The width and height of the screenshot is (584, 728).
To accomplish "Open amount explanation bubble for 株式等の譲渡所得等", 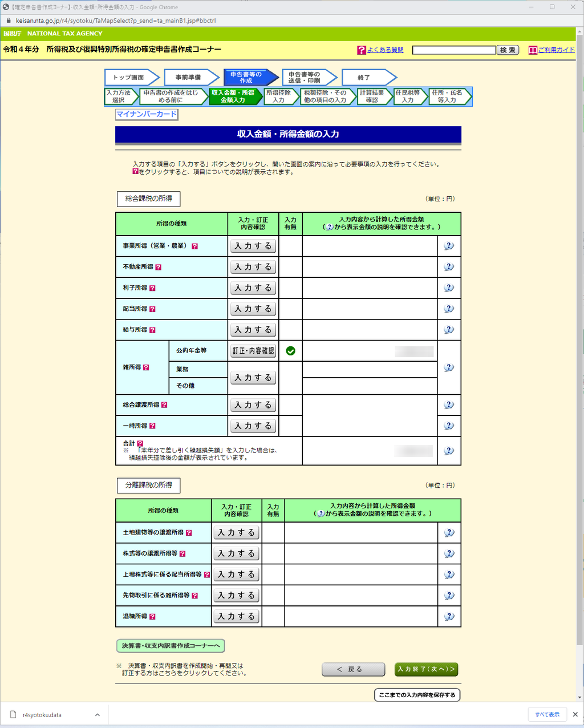I will click(x=449, y=553).
